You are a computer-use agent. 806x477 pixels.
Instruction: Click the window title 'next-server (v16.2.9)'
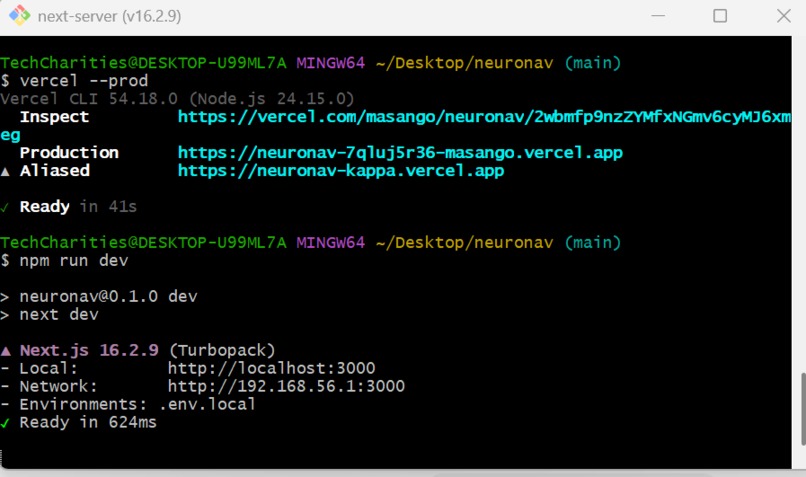[109, 16]
